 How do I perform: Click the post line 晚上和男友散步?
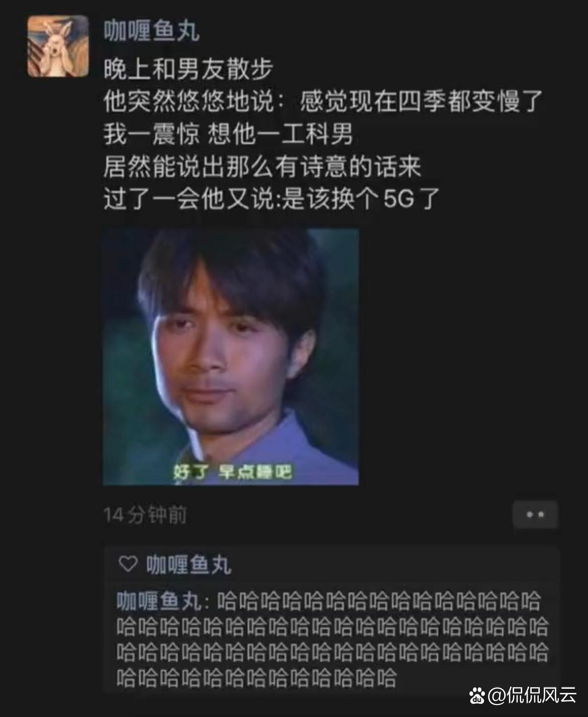pos(188,69)
